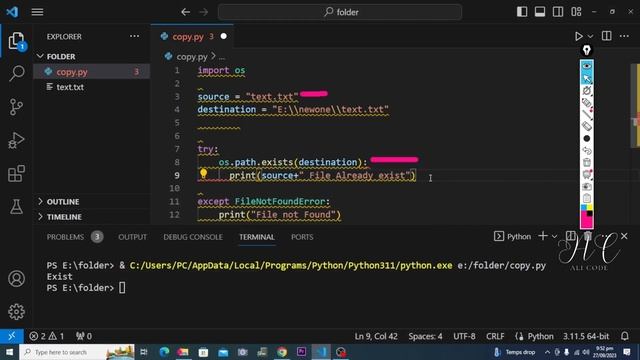Switch to the OUTPUT tab
Image resolution: width=640 pixels, height=360 pixels.
pos(132,237)
